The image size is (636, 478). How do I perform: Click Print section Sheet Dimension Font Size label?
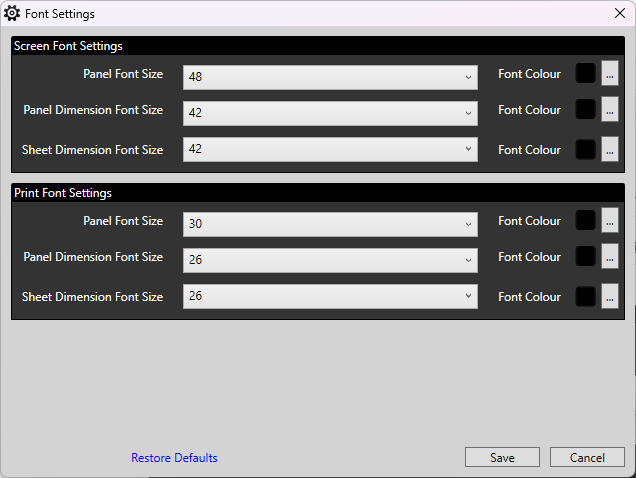92,297
